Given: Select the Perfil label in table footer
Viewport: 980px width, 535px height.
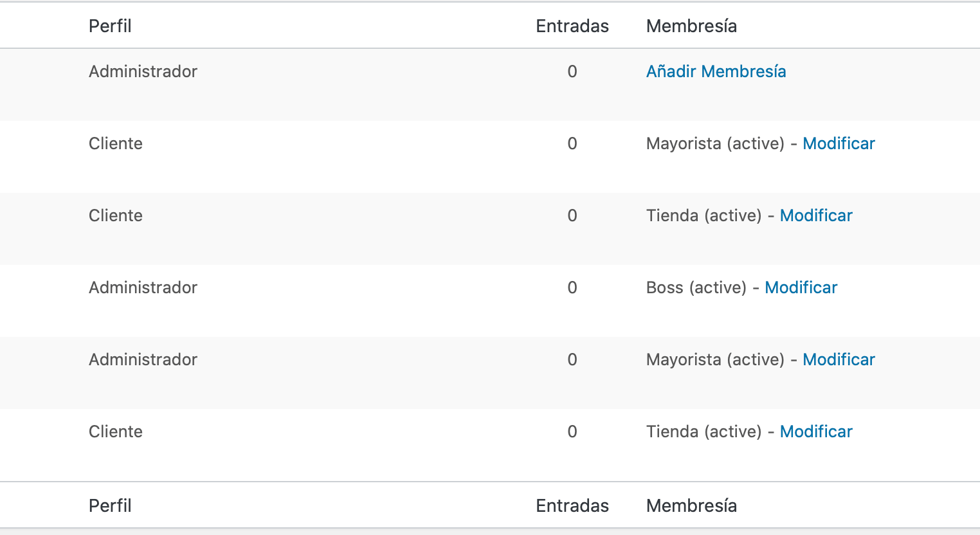Looking at the screenshot, I should click(x=110, y=506).
